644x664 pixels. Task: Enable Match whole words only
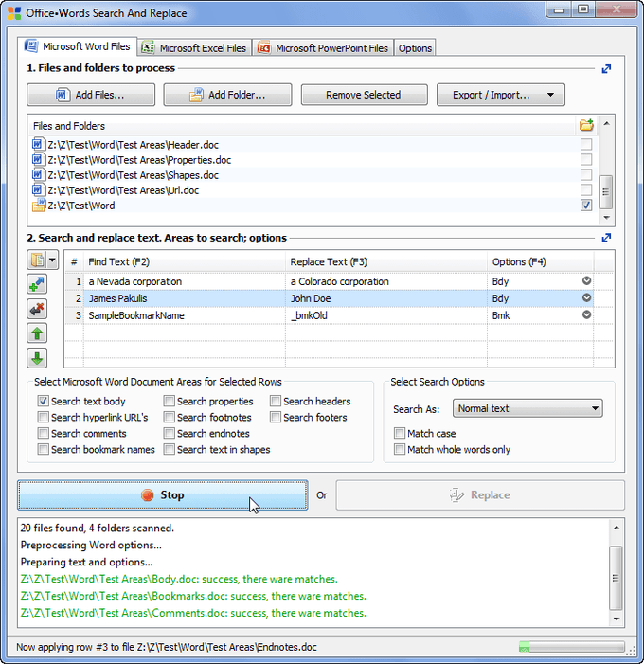click(400, 449)
